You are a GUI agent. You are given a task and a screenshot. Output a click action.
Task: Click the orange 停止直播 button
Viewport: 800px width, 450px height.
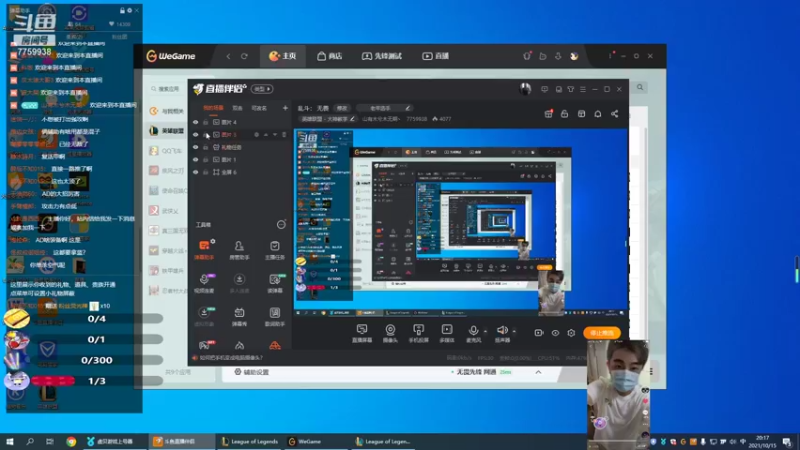click(602, 333)
